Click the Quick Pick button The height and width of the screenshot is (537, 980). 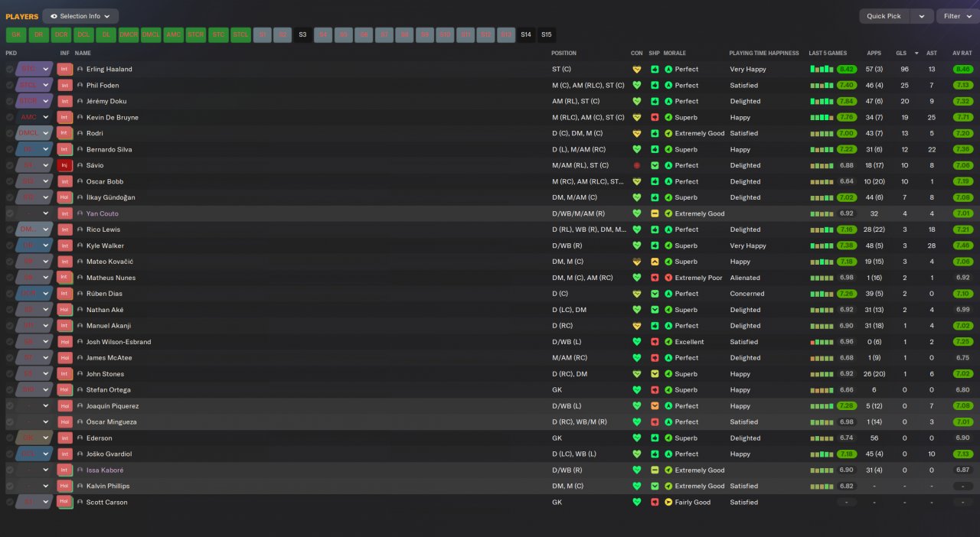[x=884, y=16]
